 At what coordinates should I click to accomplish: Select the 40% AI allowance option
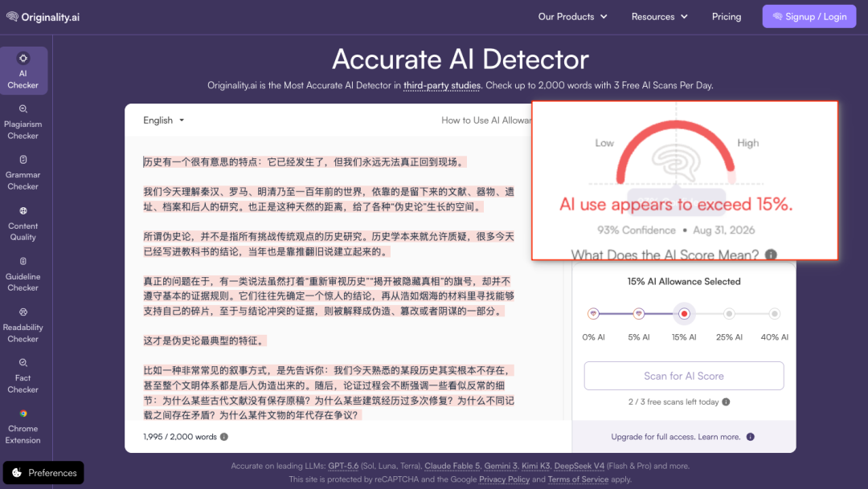[775, 314]
